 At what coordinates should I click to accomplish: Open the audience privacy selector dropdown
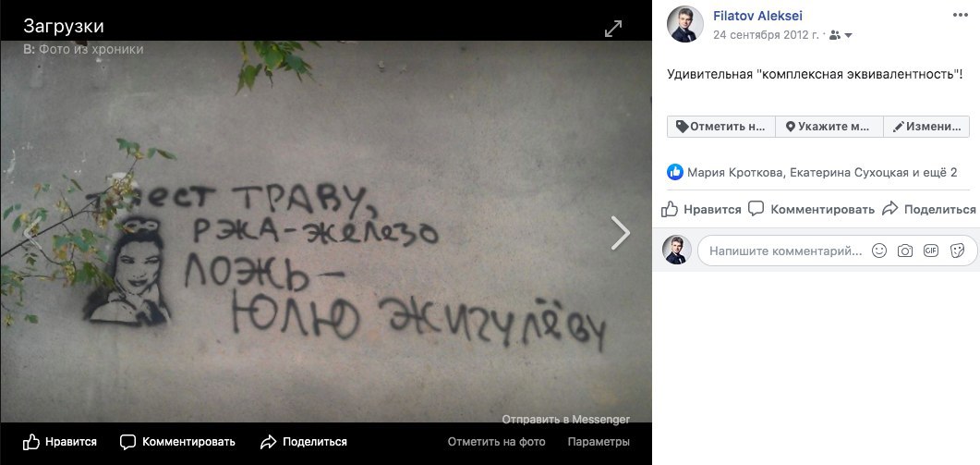(x=841, y=36)
